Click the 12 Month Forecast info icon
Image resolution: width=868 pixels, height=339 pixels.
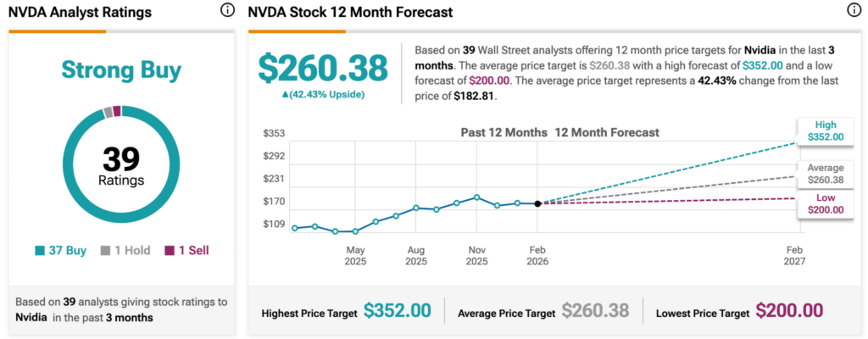pyautogui.click(x=853, y=11)
